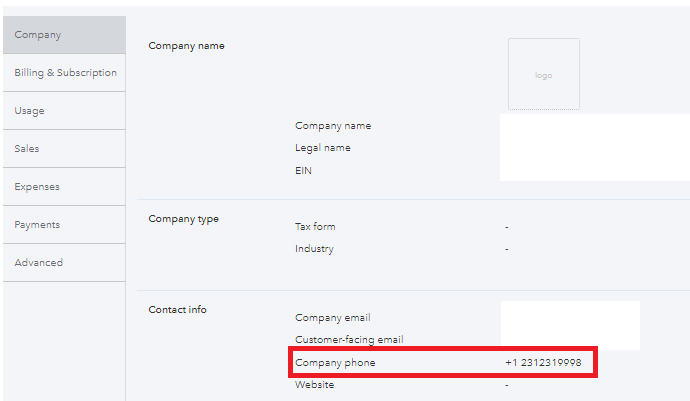Click the Website row label
690x401 pixels.
315,384
